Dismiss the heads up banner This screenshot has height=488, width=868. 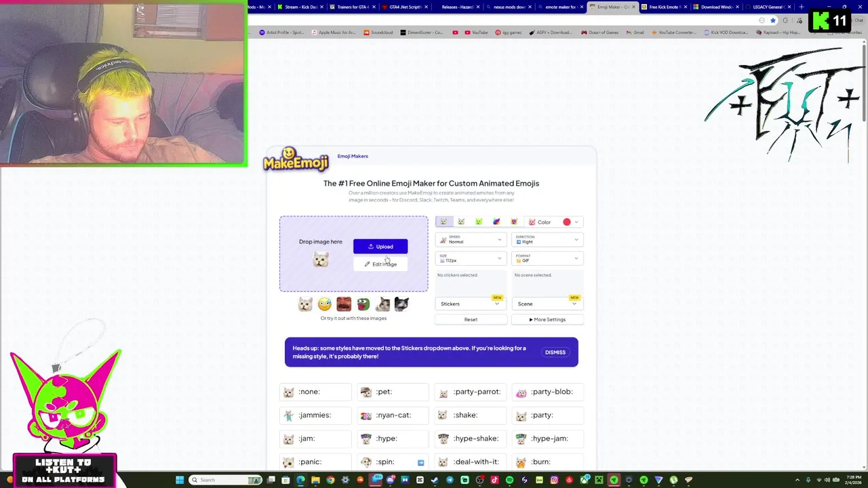[x=555, y=352]
